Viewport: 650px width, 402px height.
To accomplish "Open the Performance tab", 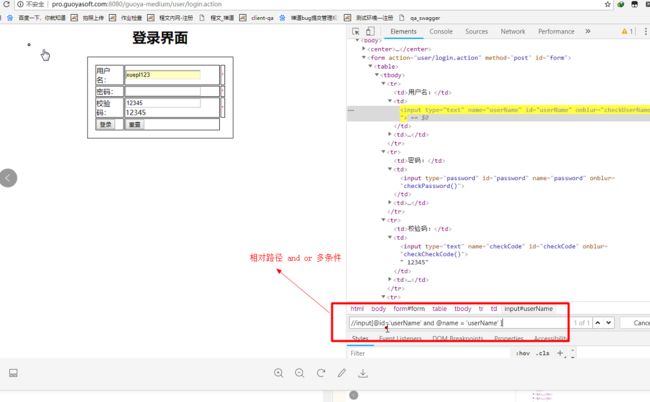I will coord(556,31).
